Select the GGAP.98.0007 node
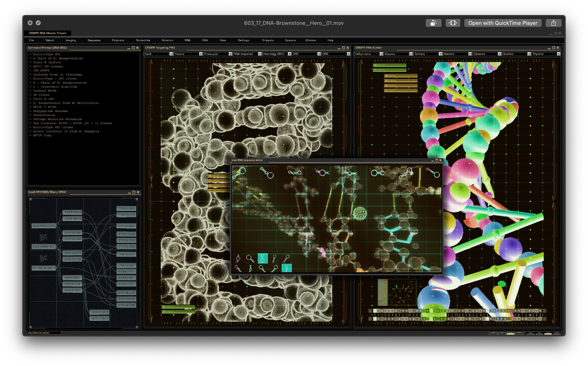 (x=73, y=232)
